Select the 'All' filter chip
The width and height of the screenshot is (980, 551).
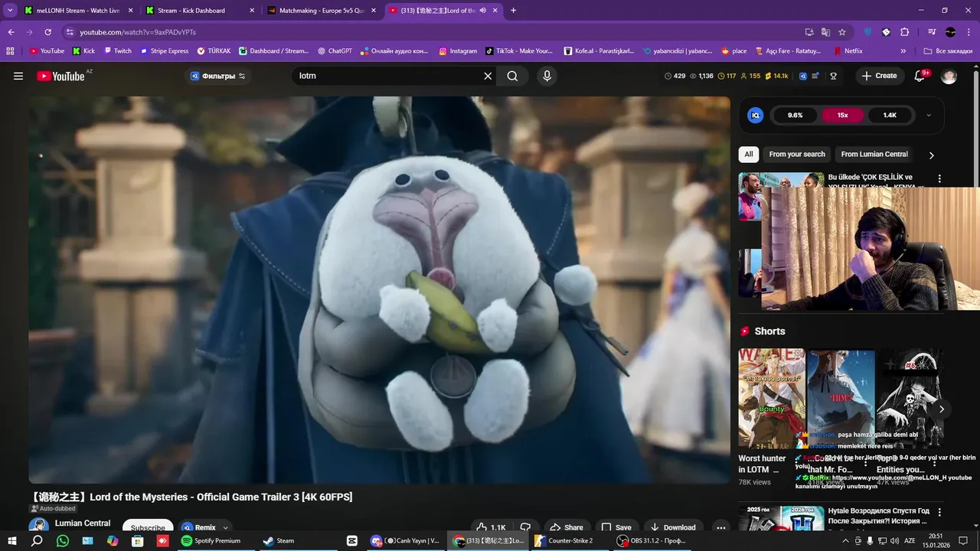[749, 155]
